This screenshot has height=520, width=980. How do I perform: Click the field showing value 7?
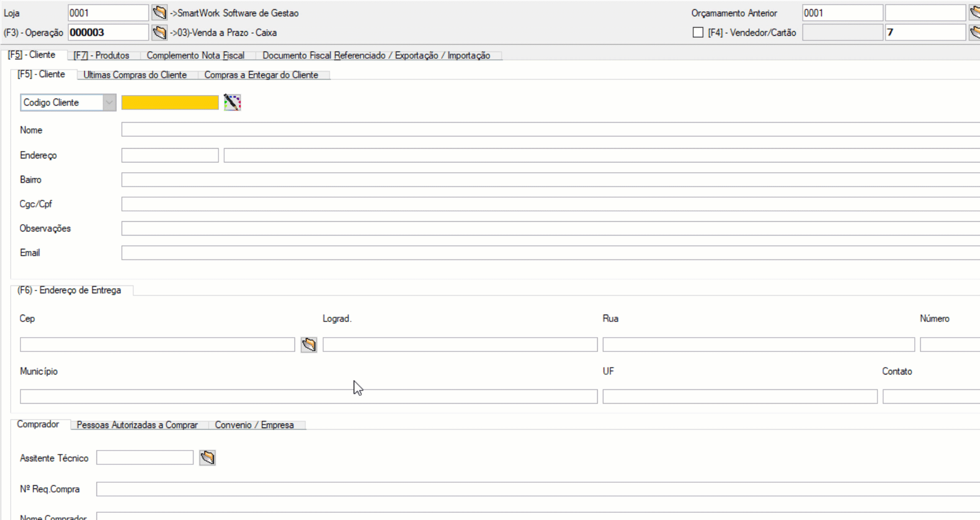tap(925, 33)
